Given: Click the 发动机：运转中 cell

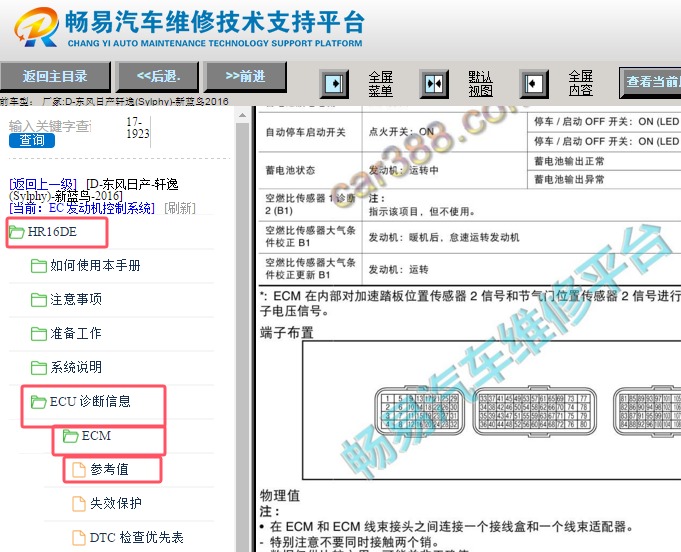Looking at the screenshot, I should (x=445, y=170).
